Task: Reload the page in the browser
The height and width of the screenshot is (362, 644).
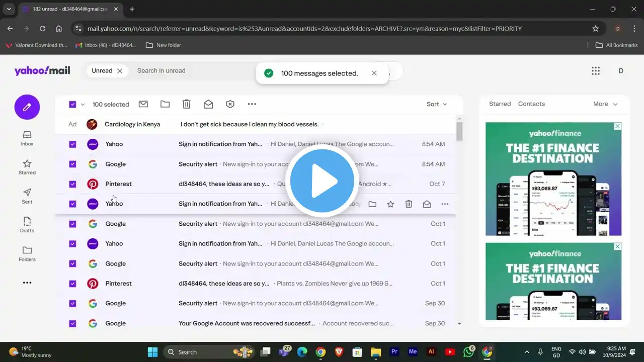Action: (42, 29)
